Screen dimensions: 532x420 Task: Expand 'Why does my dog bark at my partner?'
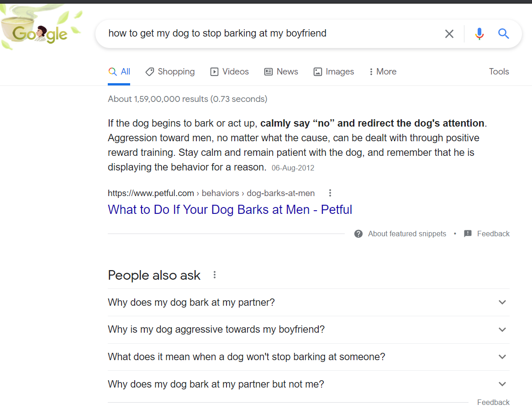coord(308,302)
